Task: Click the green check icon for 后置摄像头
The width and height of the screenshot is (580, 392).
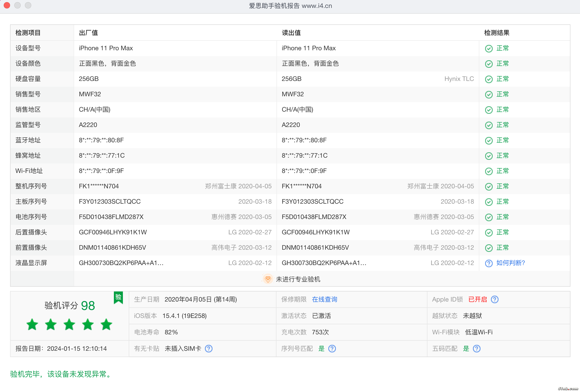Action: (489, 233)
